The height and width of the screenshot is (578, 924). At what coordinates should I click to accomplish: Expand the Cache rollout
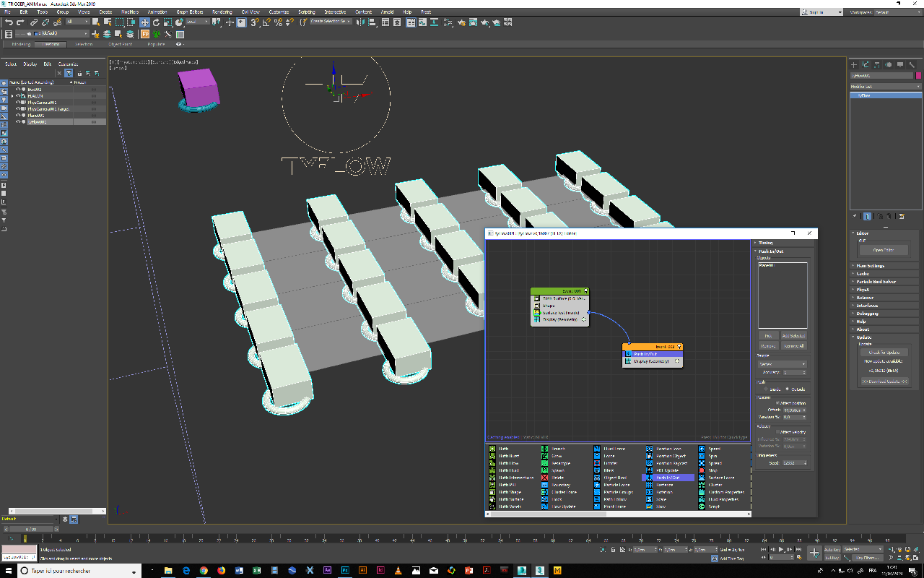(886, 274)
